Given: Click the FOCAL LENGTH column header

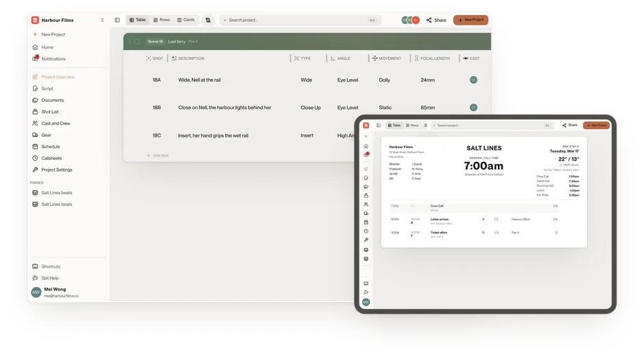Looking at the screenshot, I should pos(431,58).
